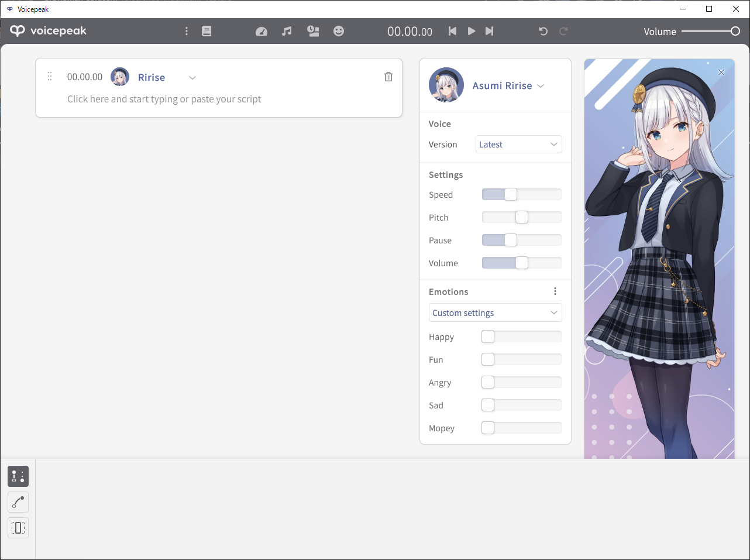Viewport: 750px width, 560px height.
Task: Click the script text field to start typing
Action: tap(164, 99)
